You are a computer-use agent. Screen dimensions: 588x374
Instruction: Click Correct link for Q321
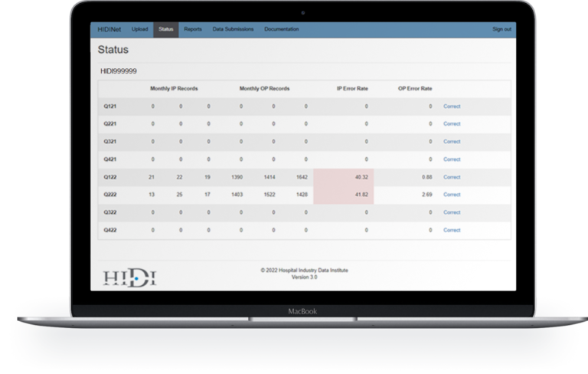tap(452, 142)
